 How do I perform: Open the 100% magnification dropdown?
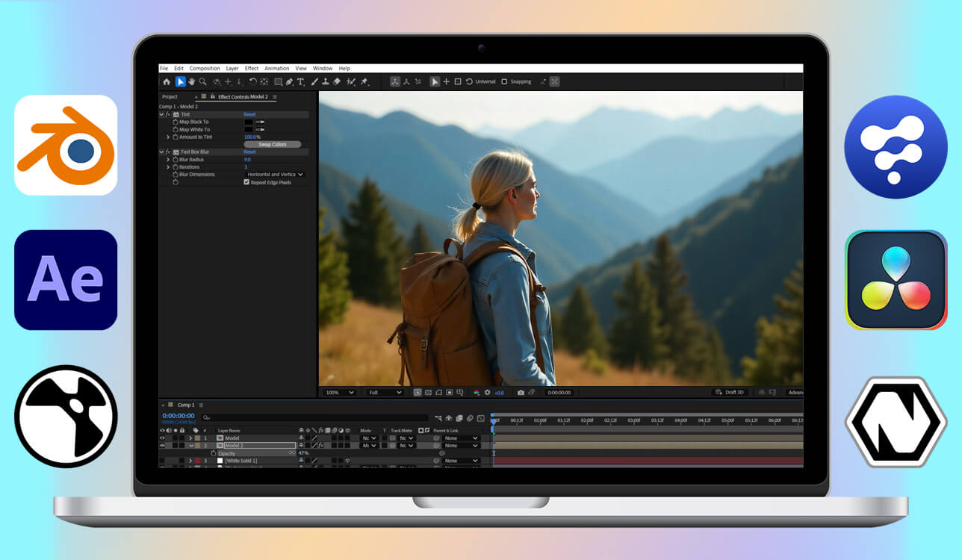coord(341,392)
